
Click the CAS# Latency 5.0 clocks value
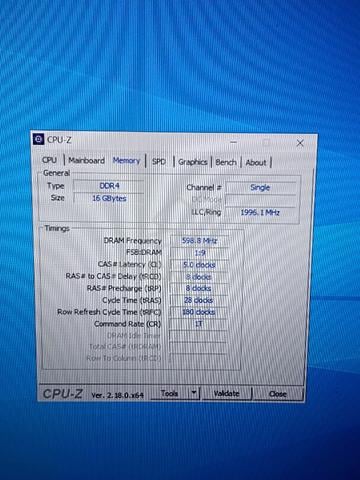199,265
